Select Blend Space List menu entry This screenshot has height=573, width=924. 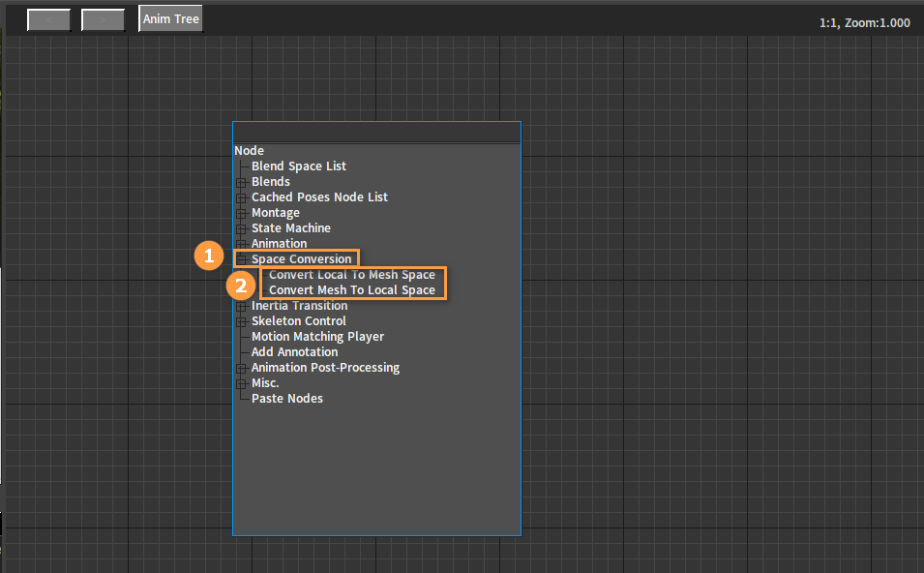(299, 166)
